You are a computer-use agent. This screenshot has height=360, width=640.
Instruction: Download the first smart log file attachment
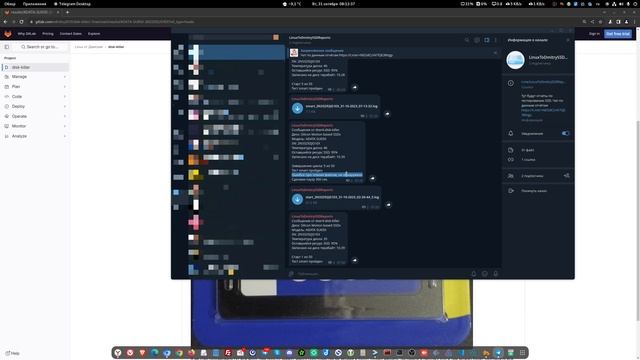click(297, 108)
